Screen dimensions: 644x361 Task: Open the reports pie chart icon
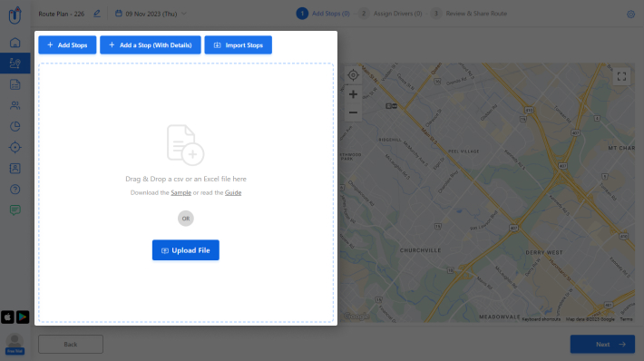pyautogui.click(x=15, y=126)
